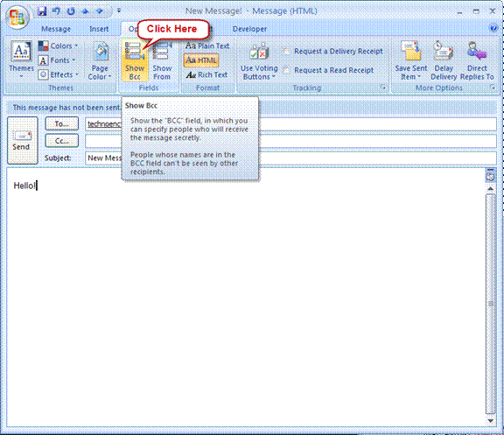
Task: Set message format to Plain Text
Action: pos(207,46)
